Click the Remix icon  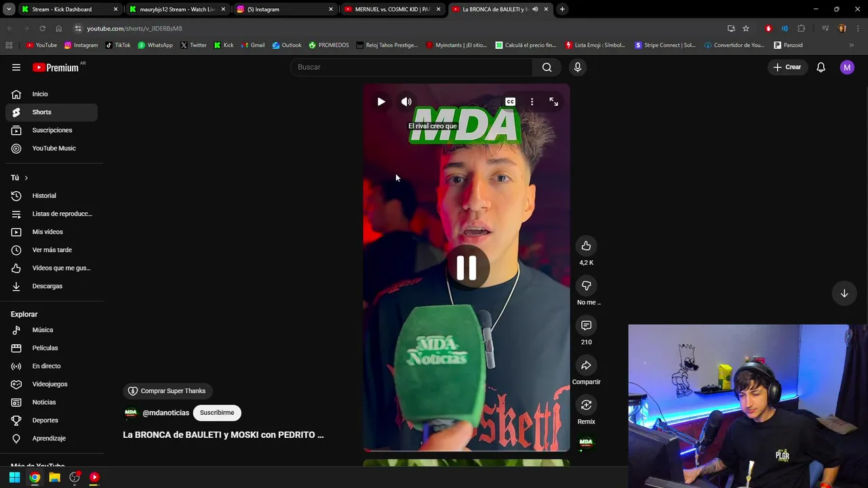tap(586, 405)
